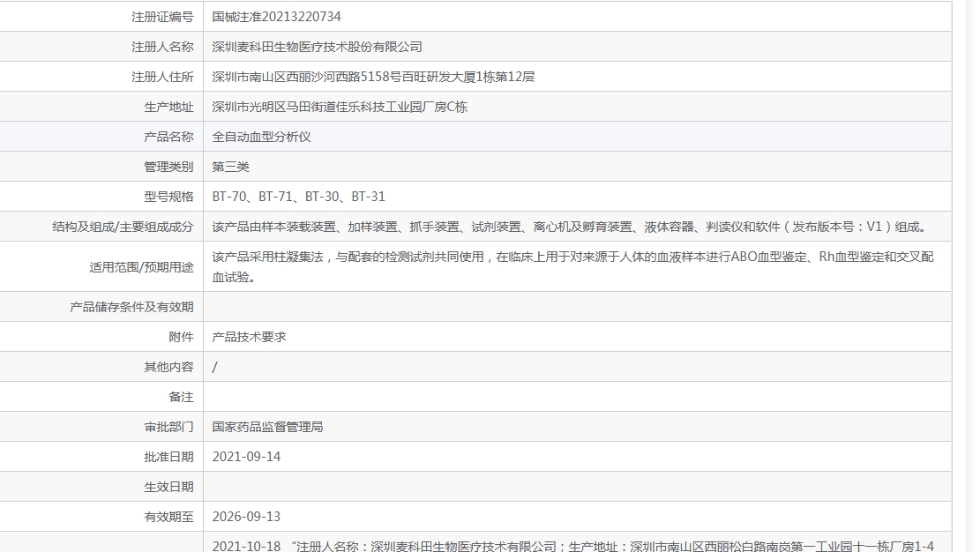
Task: Click the 批准日期 label
Action: pyautogui.click(x=168, y=457)
